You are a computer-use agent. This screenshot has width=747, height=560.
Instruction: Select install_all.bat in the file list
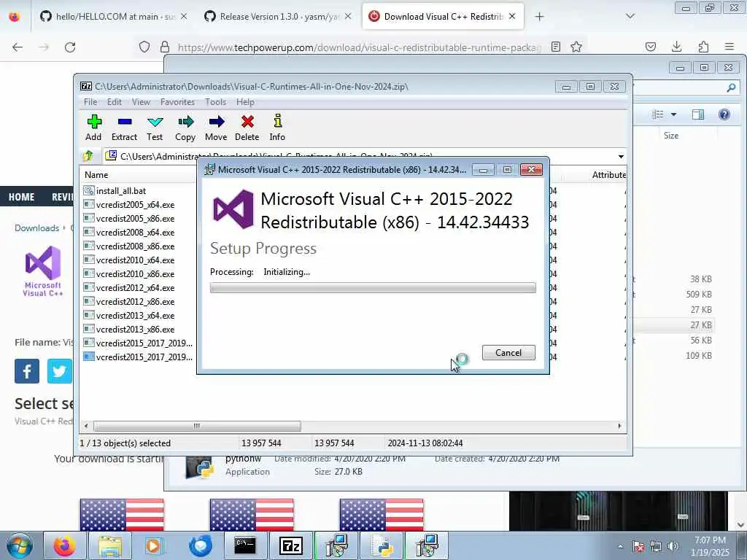tap(122, 190)
